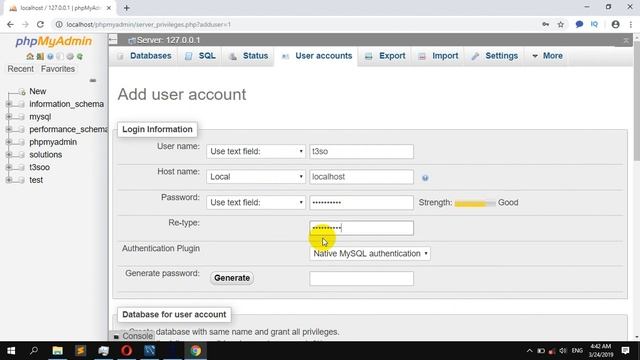Click the log out icon beside home
Screen dimensions: 640x360
click(x=40, y=56)
